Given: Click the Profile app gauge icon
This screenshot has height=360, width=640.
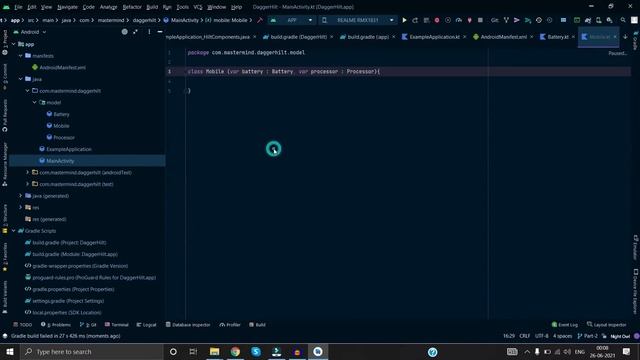Looking at the screenshot, I should pyautogui.click(x=459, y=20).
